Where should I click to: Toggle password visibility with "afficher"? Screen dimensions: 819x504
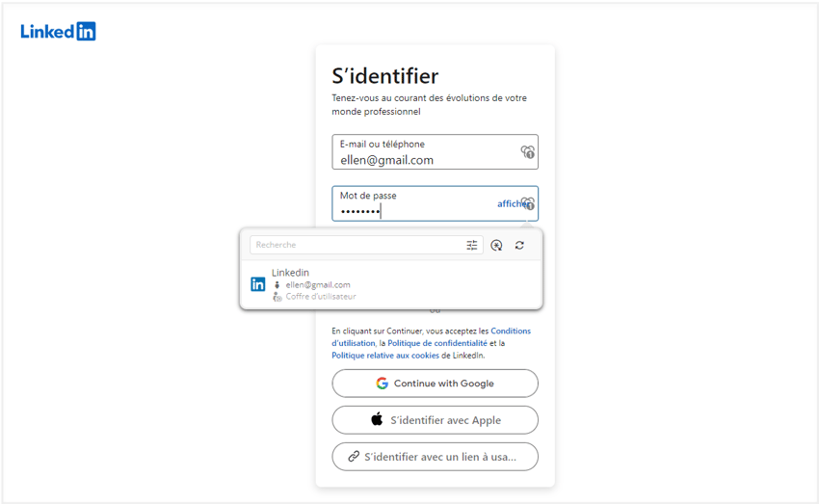(511, 203)
